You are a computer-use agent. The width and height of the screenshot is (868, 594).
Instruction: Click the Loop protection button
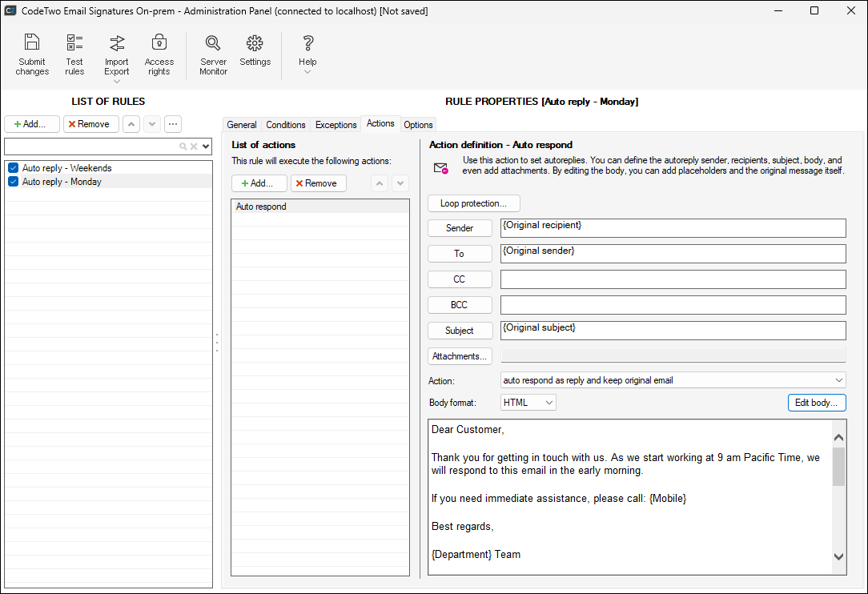(473, 203)
